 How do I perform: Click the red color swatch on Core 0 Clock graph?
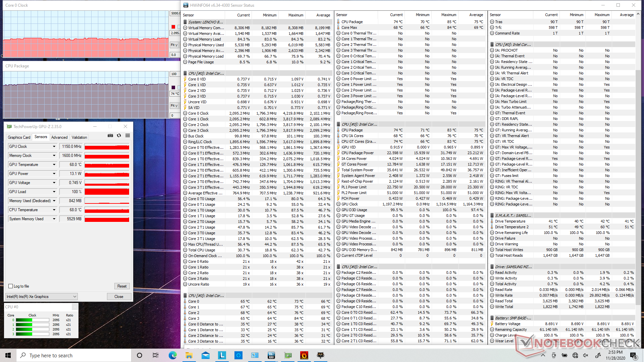pyautogui.click(x=173, y=27)
